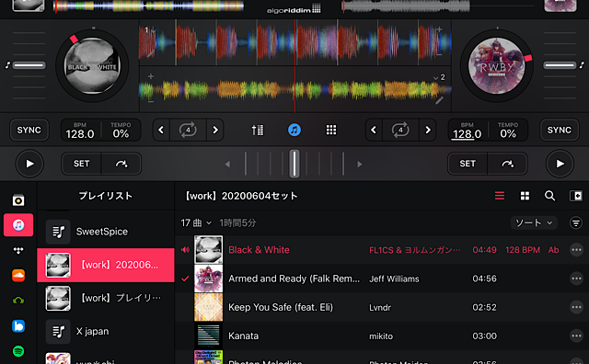This screenshot has width=589, height=364.
Task: Switch to list view
Action: [x=499, y=196]
